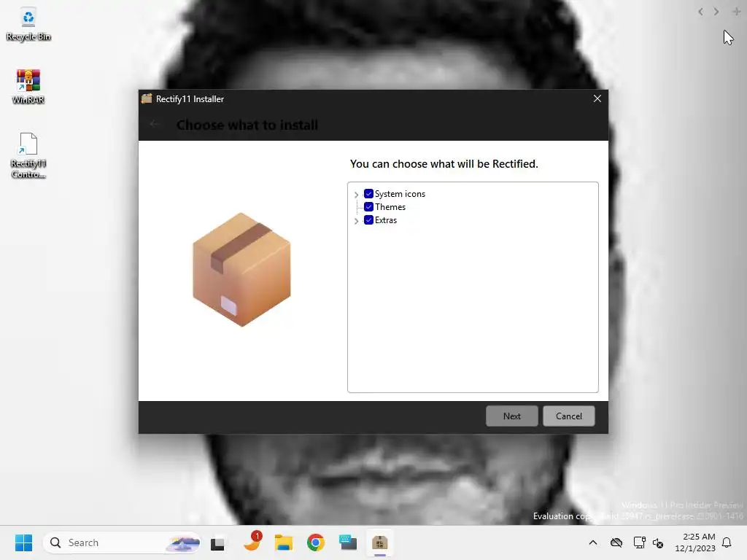Open File Explorer from the taskbar
This screenshot has height=560, width=747.
pyautogui.click(x=284, y=542)
